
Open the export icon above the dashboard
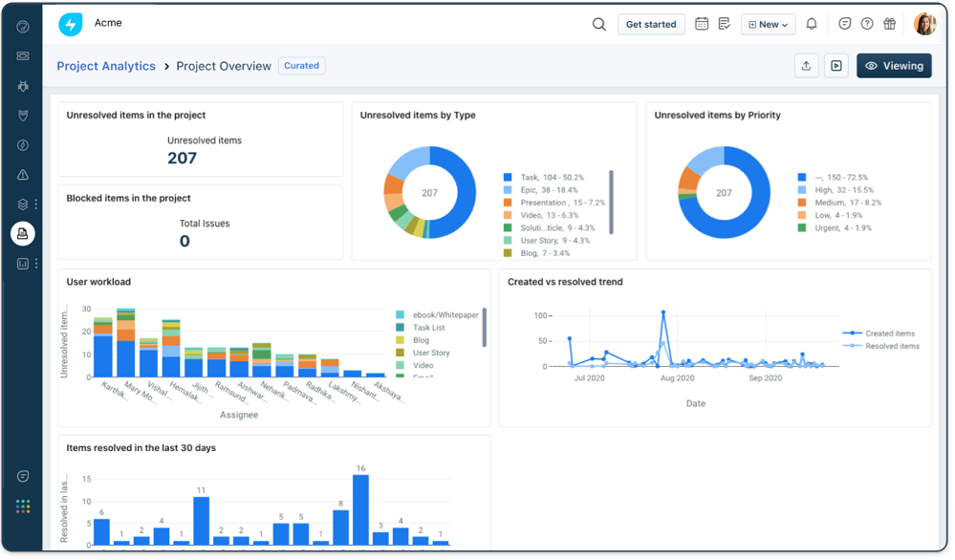pos(806,65)
